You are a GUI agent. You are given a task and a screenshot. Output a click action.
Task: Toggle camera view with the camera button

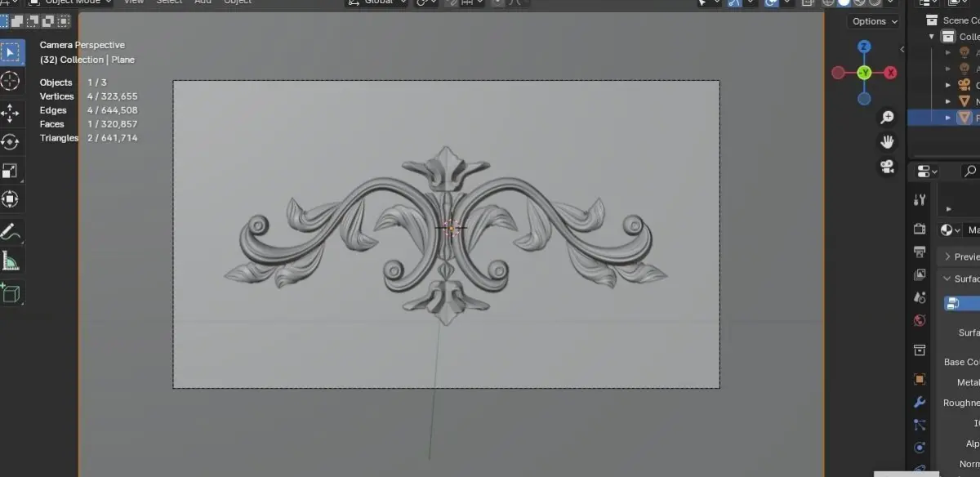click(x=887, y=167)
